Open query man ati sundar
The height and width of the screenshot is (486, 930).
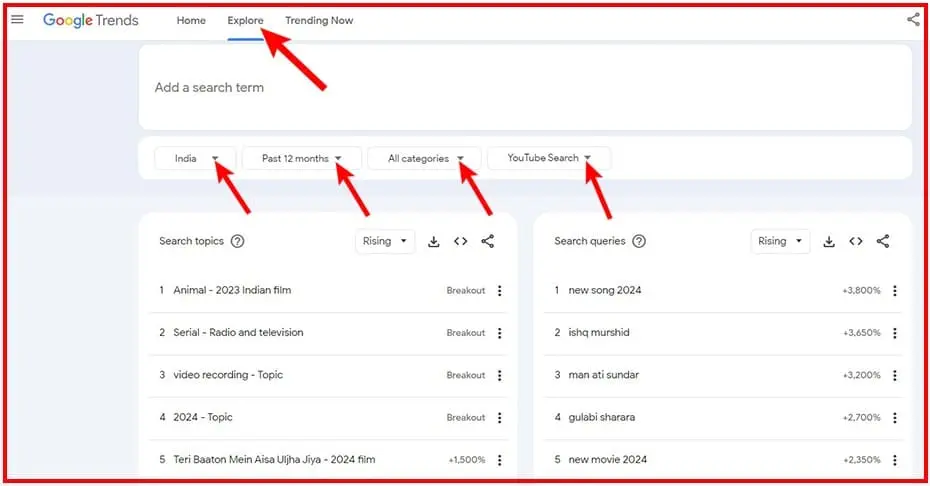603,375
